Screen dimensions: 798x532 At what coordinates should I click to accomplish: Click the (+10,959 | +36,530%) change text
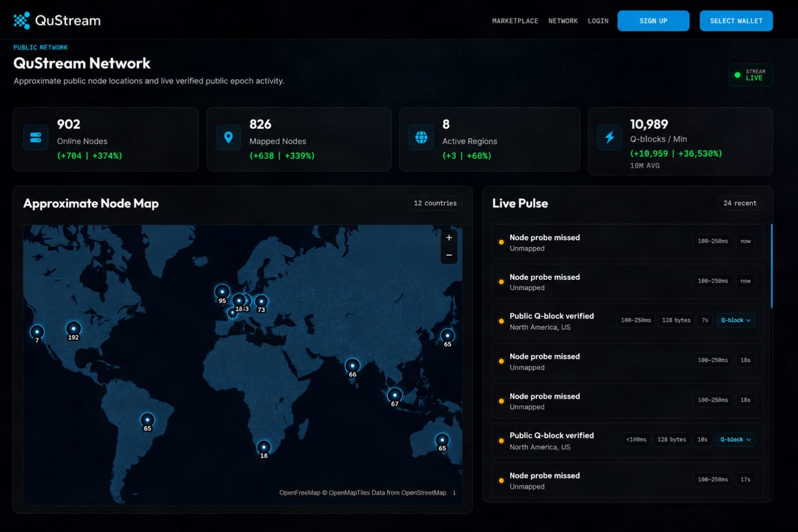pos(676,154)
